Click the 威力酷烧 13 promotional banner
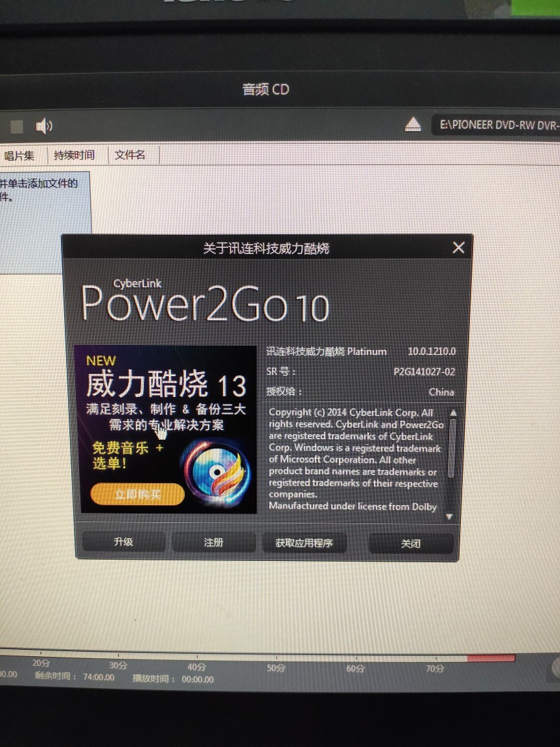Image resolution: width=560 pixels, height=747 pixels. coord(165,389)
